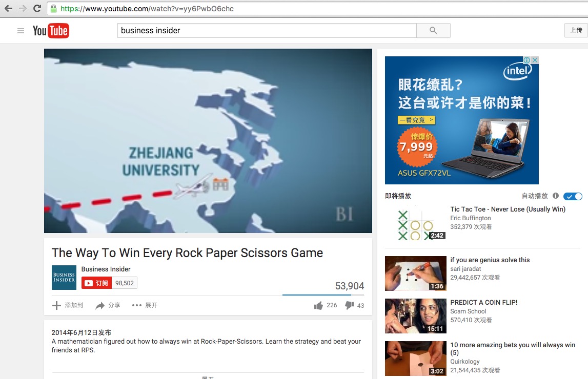The image size is (588, 379).
Task: Open the Tic Tac Toe video title
Action: click(508, 209)
